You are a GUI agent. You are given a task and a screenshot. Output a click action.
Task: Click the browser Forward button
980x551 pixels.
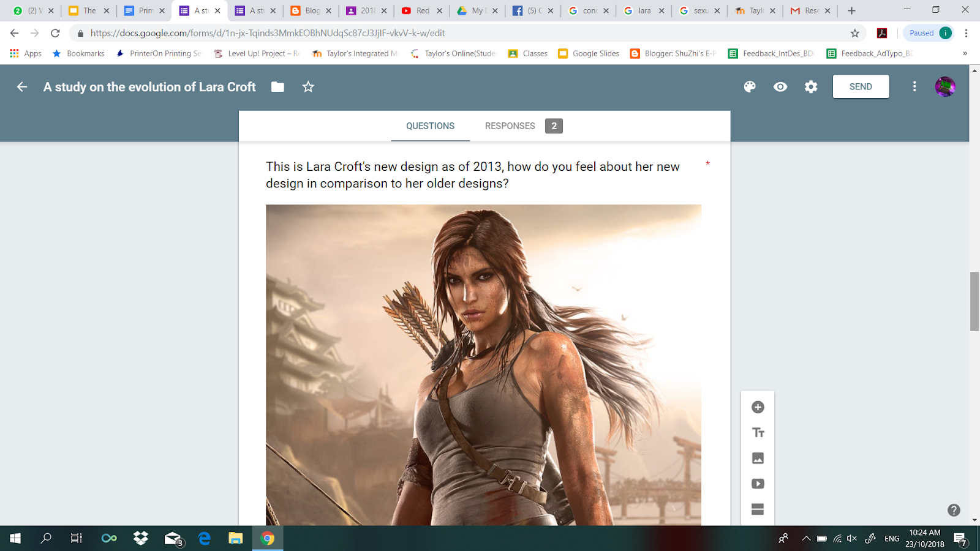(x=35, y=33)
